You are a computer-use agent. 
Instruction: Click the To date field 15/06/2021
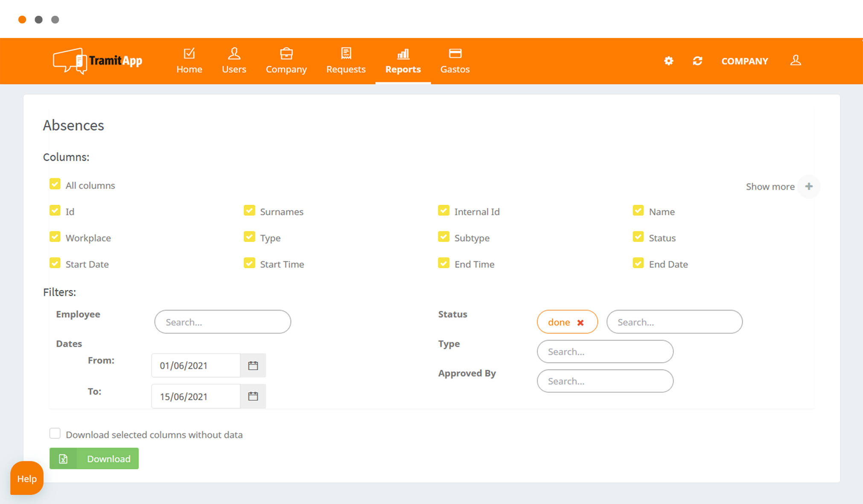point(196,396)
